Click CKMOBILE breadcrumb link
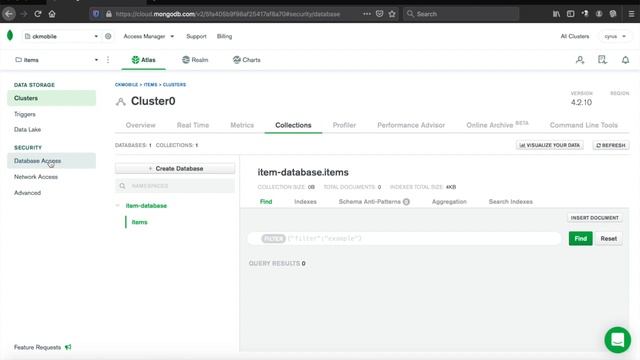 click(127, 84)
